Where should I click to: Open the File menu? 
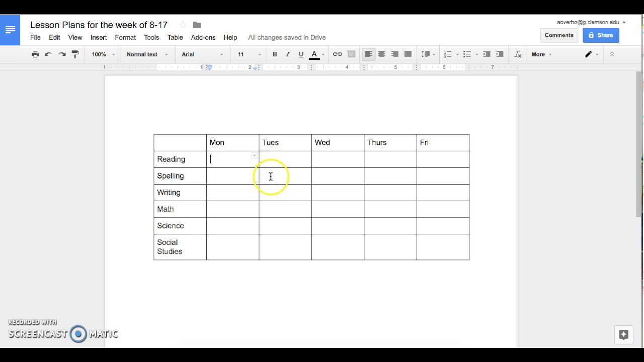point(35,37)
